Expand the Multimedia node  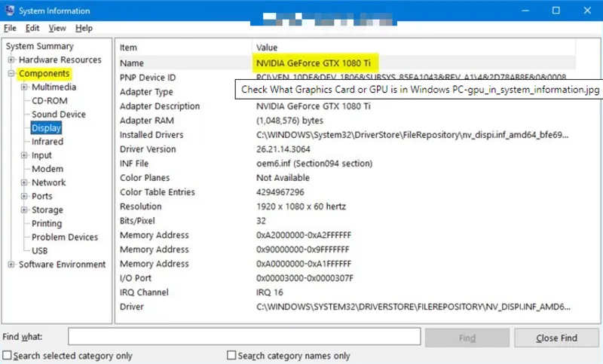click(x=24, y=87)
